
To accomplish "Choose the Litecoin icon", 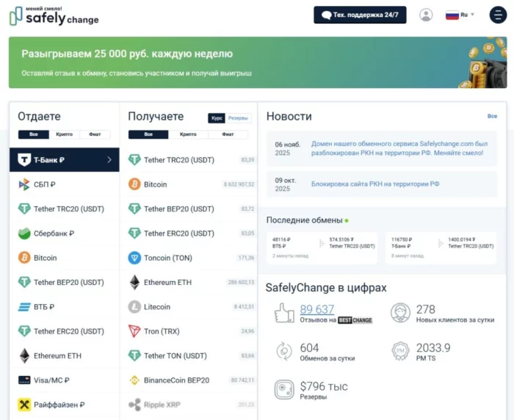I will [x=134, y=307].
